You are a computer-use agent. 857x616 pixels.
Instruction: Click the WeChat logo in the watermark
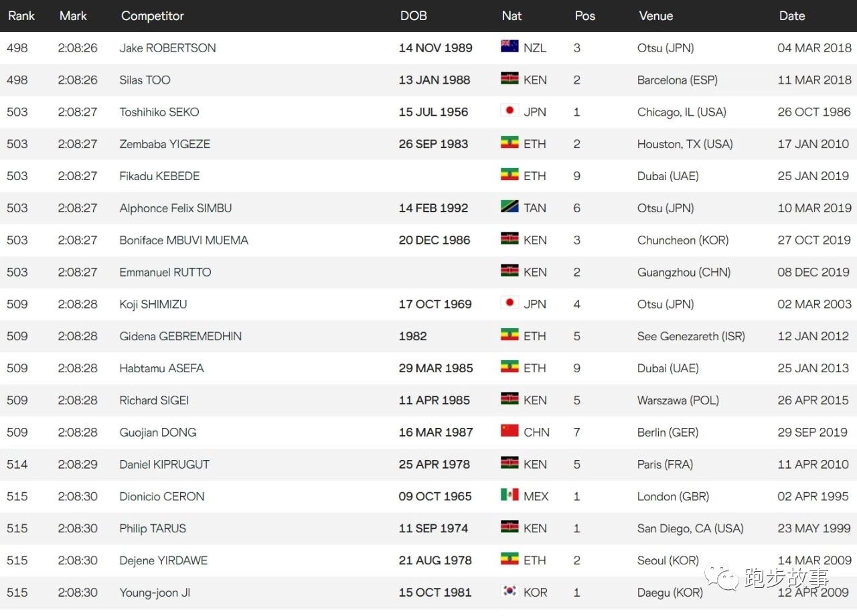click(722, 578)
